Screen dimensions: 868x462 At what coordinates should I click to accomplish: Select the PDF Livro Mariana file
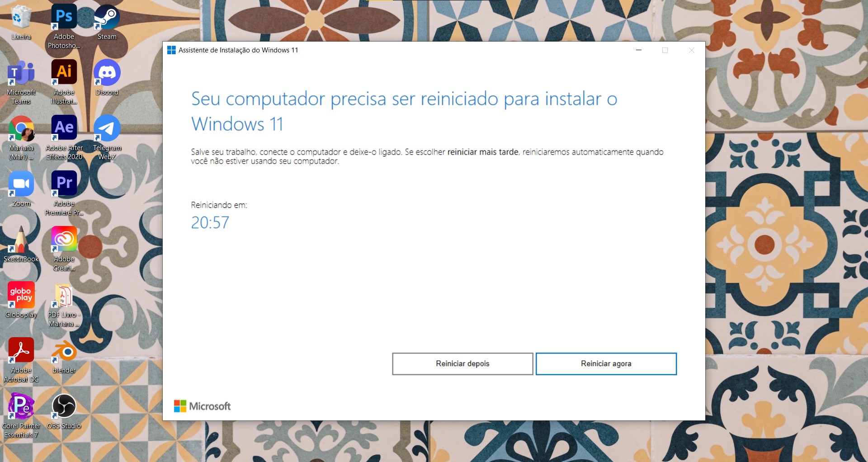64,305
